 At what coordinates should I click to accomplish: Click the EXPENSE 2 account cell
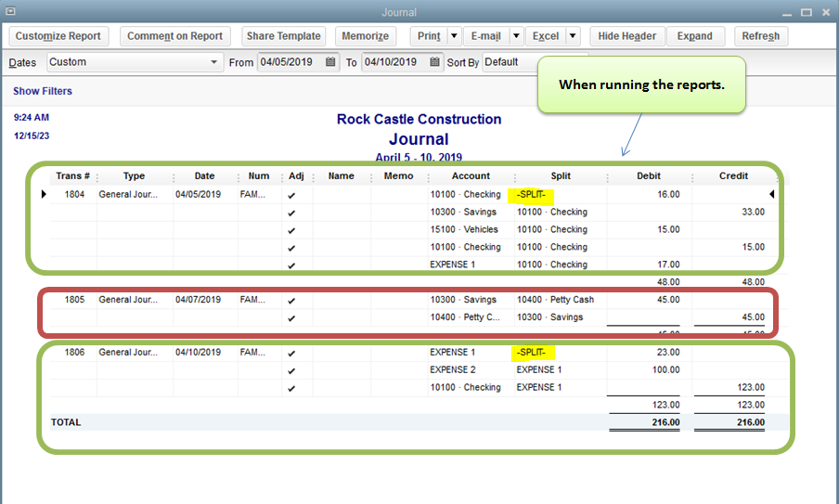[453, 369]
